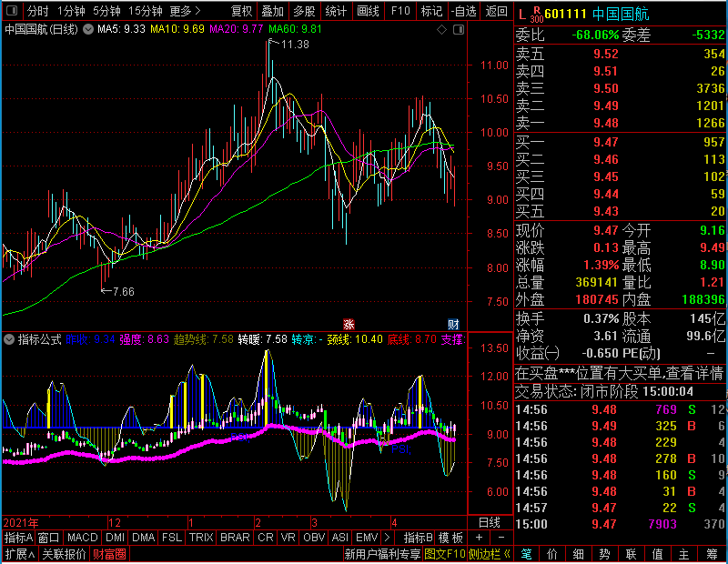
Task: Open the 模板 template options
Action: pyautogui.click(x=450, y=537)
